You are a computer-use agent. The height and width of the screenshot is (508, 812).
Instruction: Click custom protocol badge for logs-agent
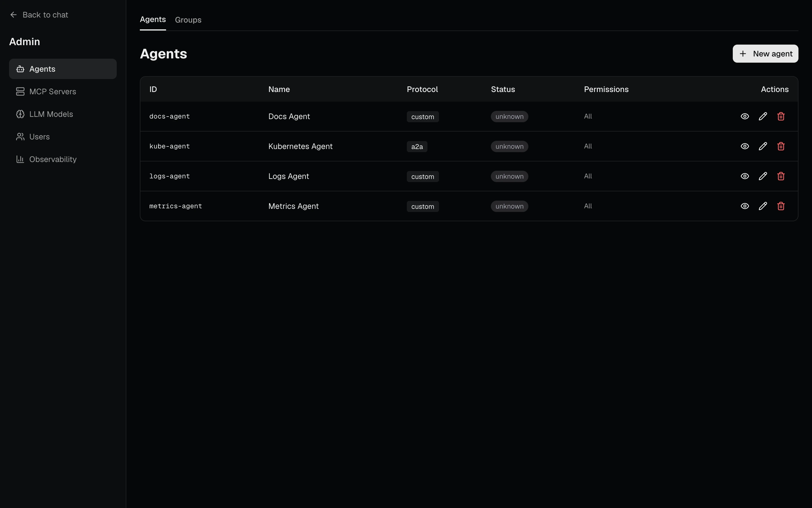[x=422, y=176]
